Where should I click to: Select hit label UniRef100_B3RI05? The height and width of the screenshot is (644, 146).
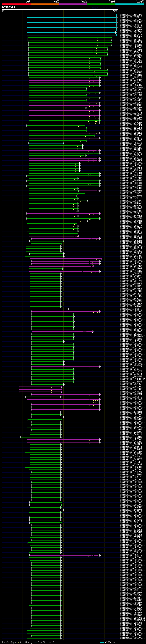pyautogui.click(x=131, y=331)
